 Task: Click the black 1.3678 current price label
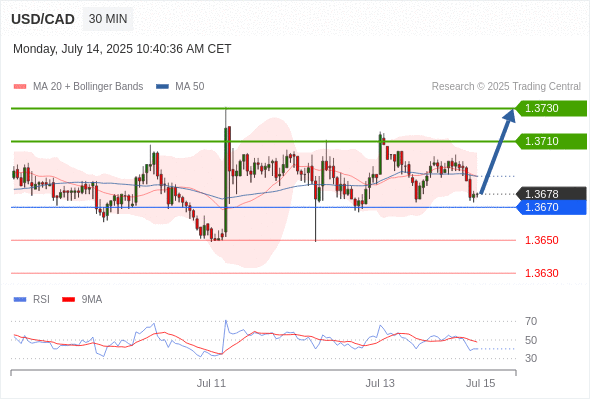pyautogui.click(x=551, y=194)
